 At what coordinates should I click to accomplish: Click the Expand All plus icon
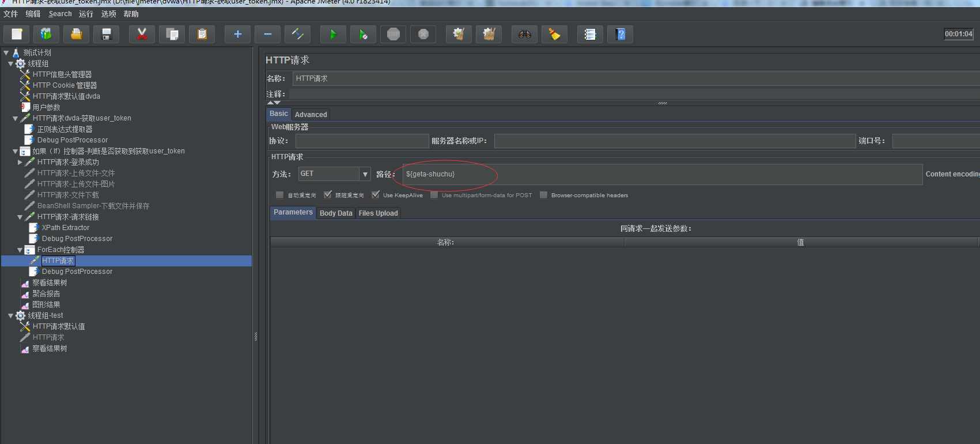pyautogui.click(x=237, y=34)
